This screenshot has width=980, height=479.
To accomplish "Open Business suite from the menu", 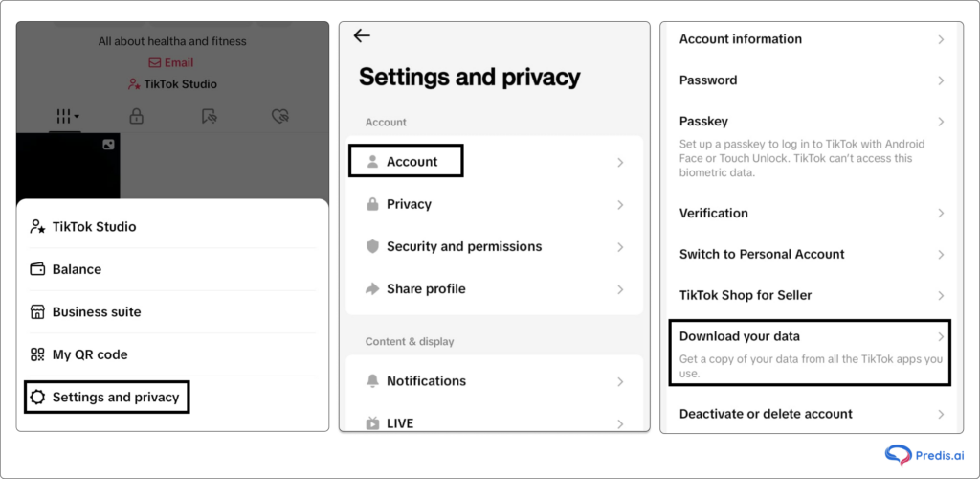I will pyautogui.click(x=96, y=311).
